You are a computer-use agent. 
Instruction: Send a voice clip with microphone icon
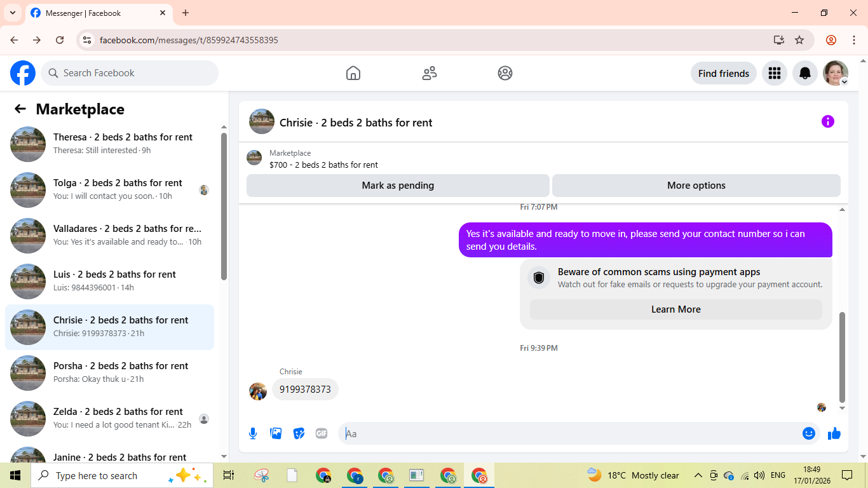(253, 433)
